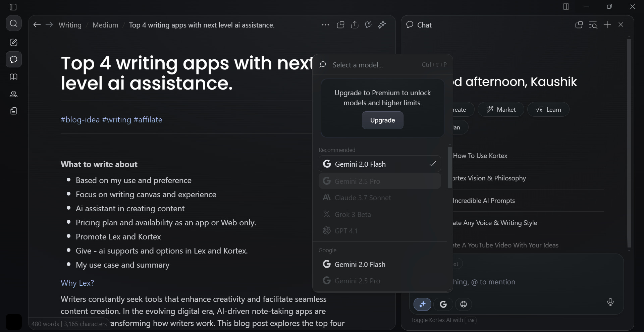This screenshot has height=332, width=644.
Task: Search chat history icon
Action: pyautogui.click(x=593, y=25)
